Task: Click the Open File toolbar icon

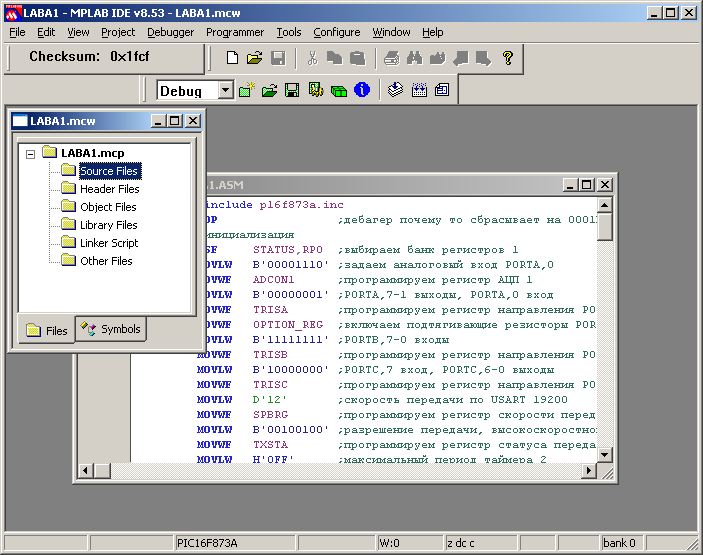Action: click(255, 58)
